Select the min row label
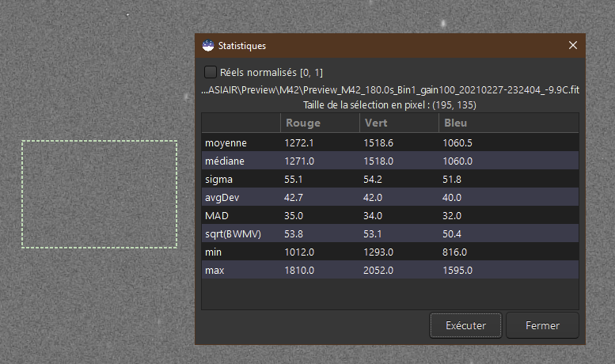The image size is (615, 364). click(213, 252)
